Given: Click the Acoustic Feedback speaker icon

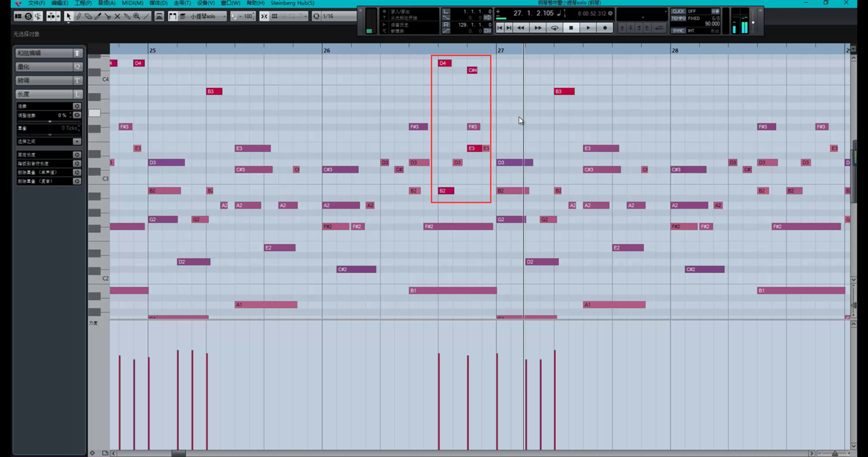Looking at the screenshot, I should point(38,16).
